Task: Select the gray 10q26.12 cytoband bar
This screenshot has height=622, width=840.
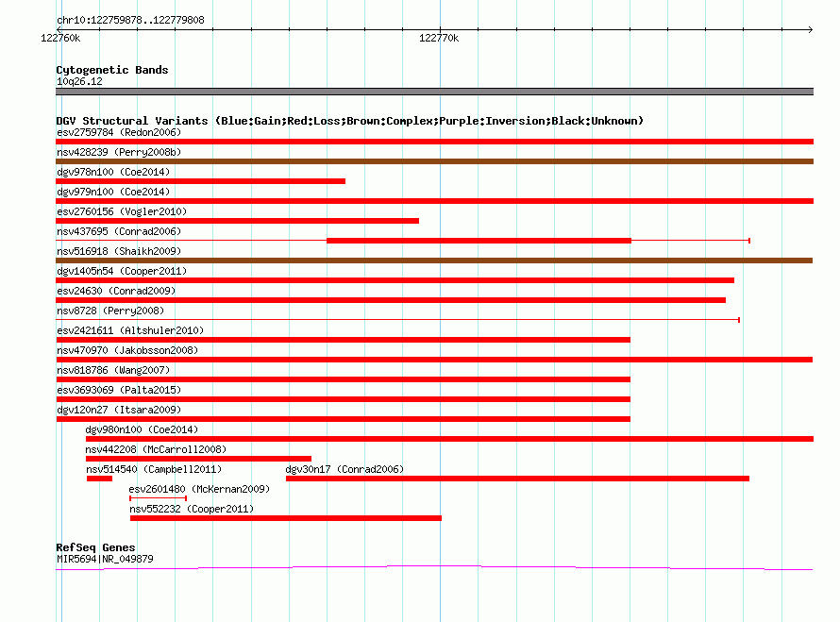Action: [x=434, y=92]
